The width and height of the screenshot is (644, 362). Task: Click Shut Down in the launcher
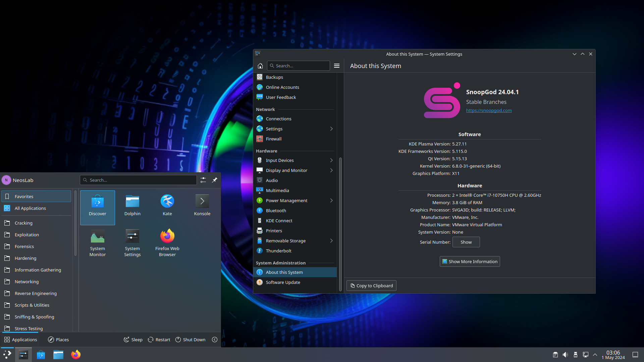click(x=191, y=340)
